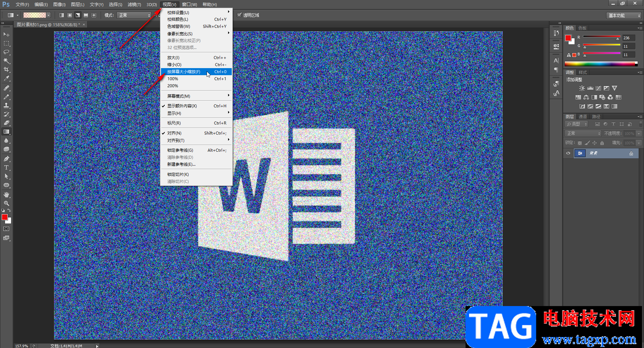The width and height of the screenshot is (644, 348).
Task: Toggle Quick Mask mode
Action: pyautogui.click(x=6, y=229)
